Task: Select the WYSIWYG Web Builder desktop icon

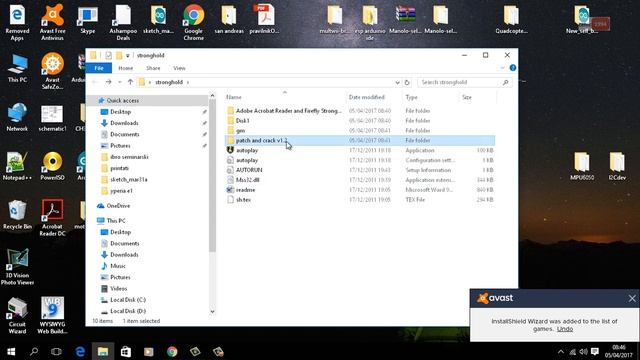Action: tap(52, 316)
